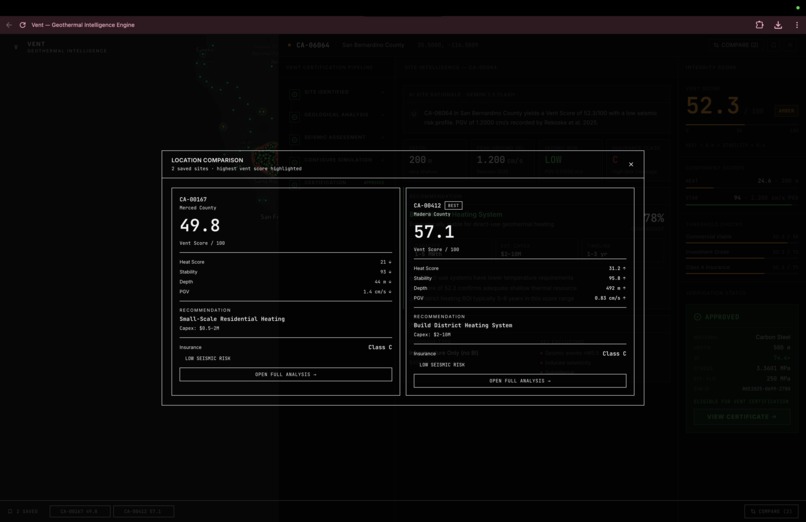Click dimmed Compare button in bottom bar
The width and height of the screenshot is (806, 522).
point(771,512)
